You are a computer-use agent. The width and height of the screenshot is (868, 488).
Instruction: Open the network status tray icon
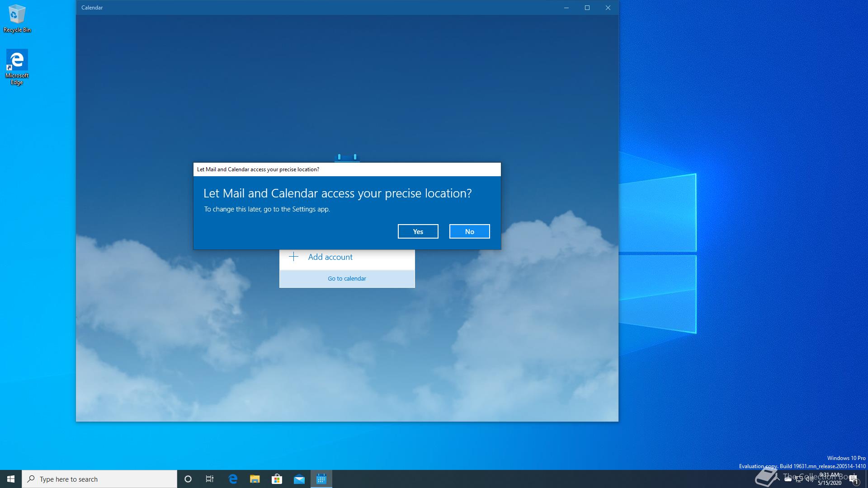coord(799,479)
